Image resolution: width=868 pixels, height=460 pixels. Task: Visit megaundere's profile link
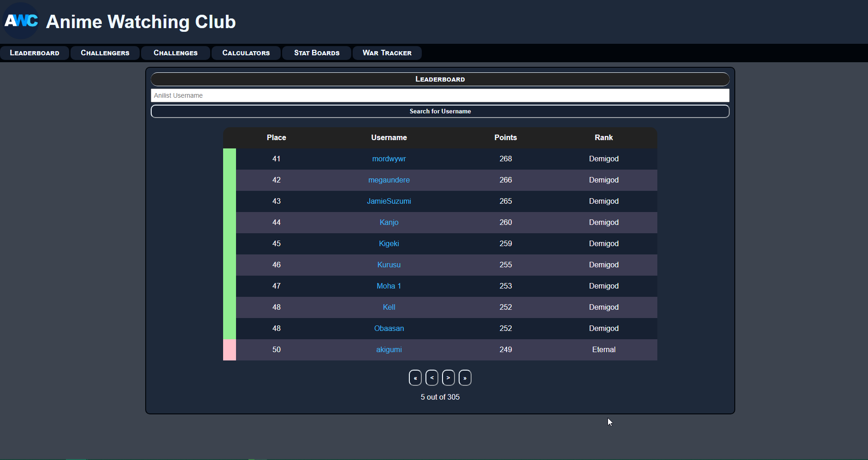click(x=389, y=180)
